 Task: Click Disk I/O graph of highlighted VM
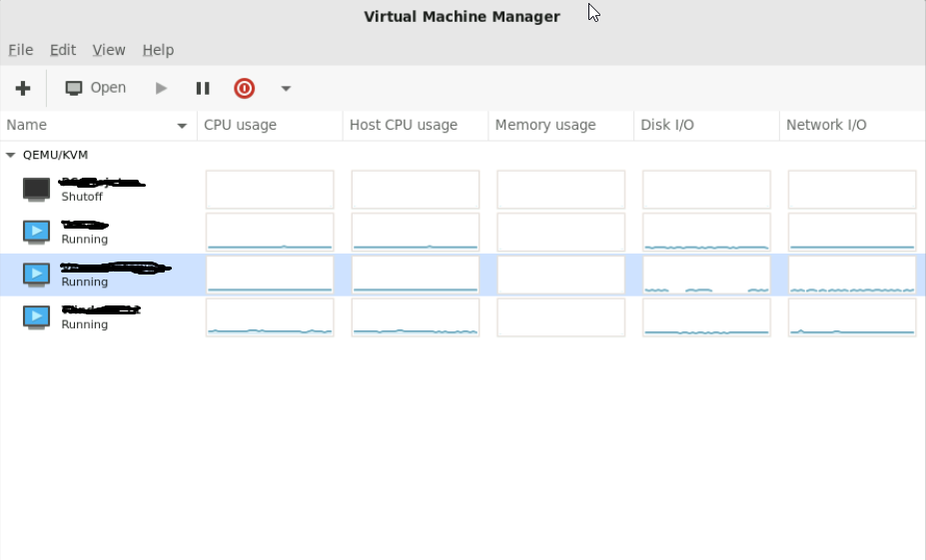coord(706,275)
